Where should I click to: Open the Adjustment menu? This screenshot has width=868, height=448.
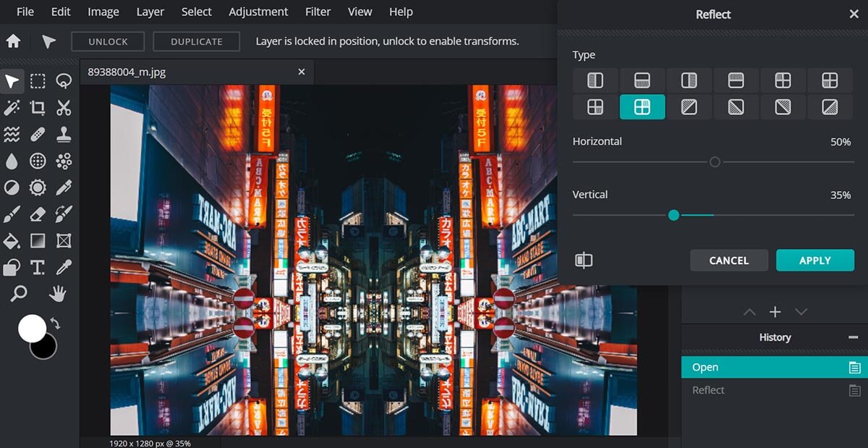258,12
